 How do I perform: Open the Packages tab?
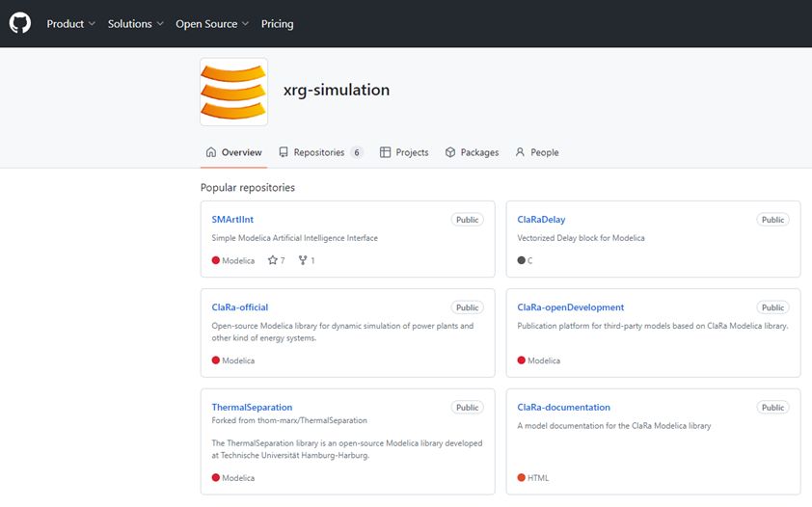(472, 152)
